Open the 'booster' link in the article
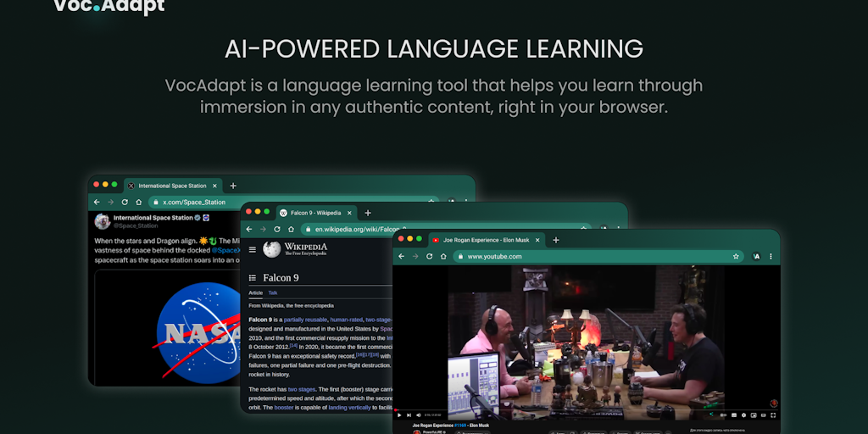The width and height of the screenshot is (868, 434). [x=284, y=408]
